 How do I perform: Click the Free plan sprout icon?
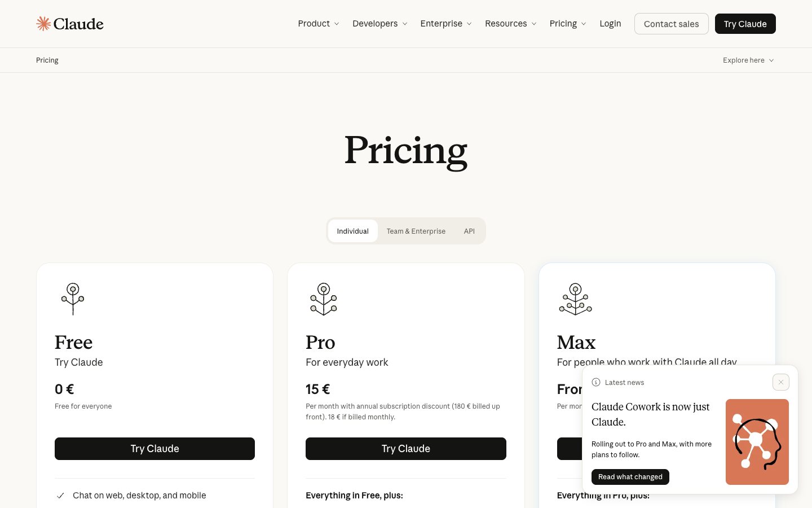(73, 299)
